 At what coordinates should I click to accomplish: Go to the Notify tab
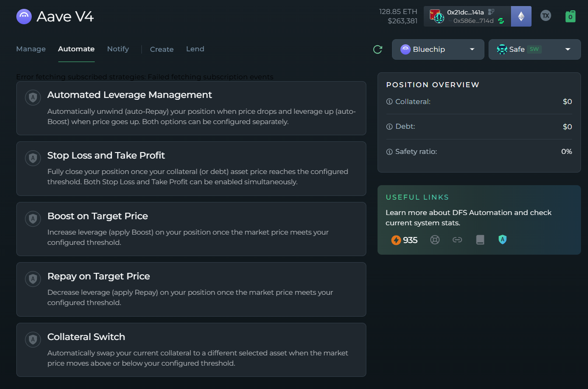(x=118, y=49)
